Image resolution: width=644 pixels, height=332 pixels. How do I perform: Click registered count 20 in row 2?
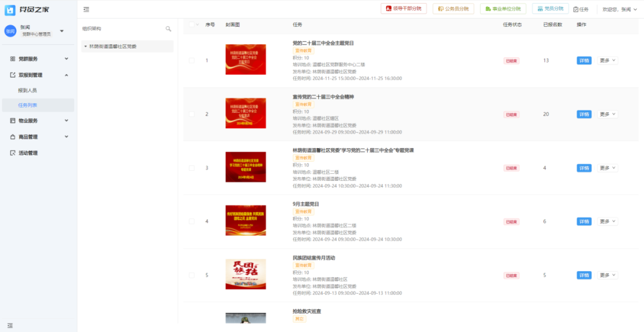tap(546, 114)
